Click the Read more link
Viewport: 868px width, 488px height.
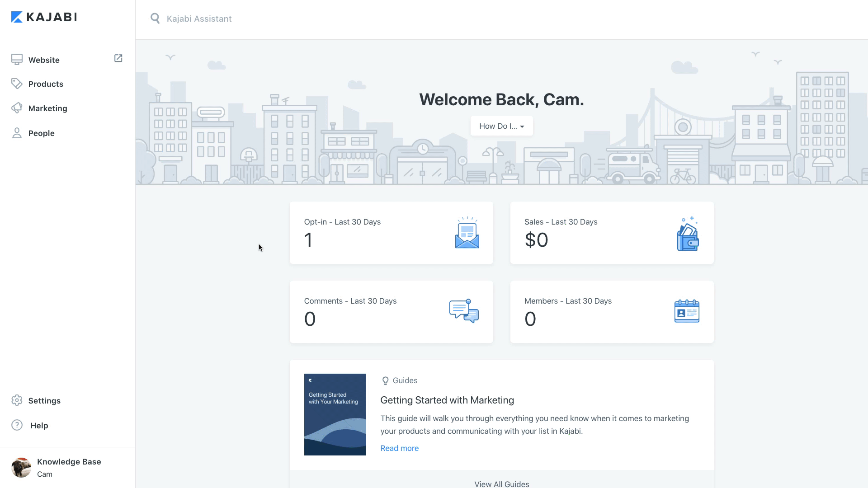[399, 448]
